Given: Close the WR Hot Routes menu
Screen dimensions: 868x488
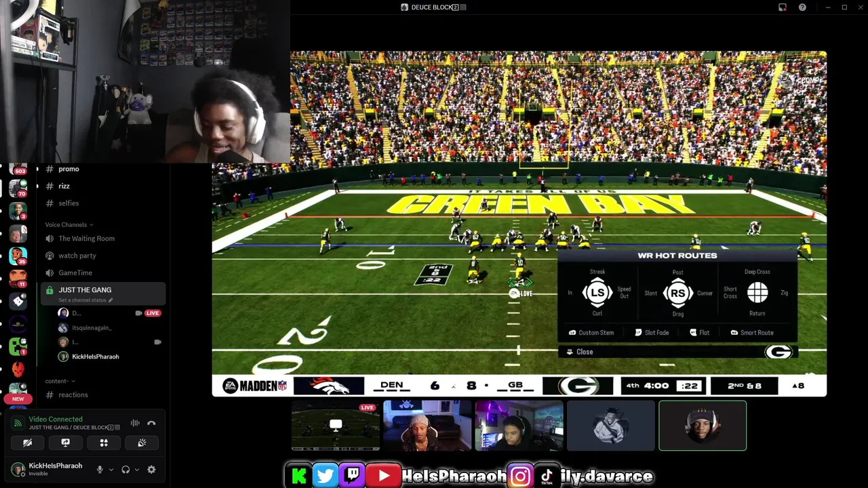Looking at the screenshot, I should click(580, 352).
